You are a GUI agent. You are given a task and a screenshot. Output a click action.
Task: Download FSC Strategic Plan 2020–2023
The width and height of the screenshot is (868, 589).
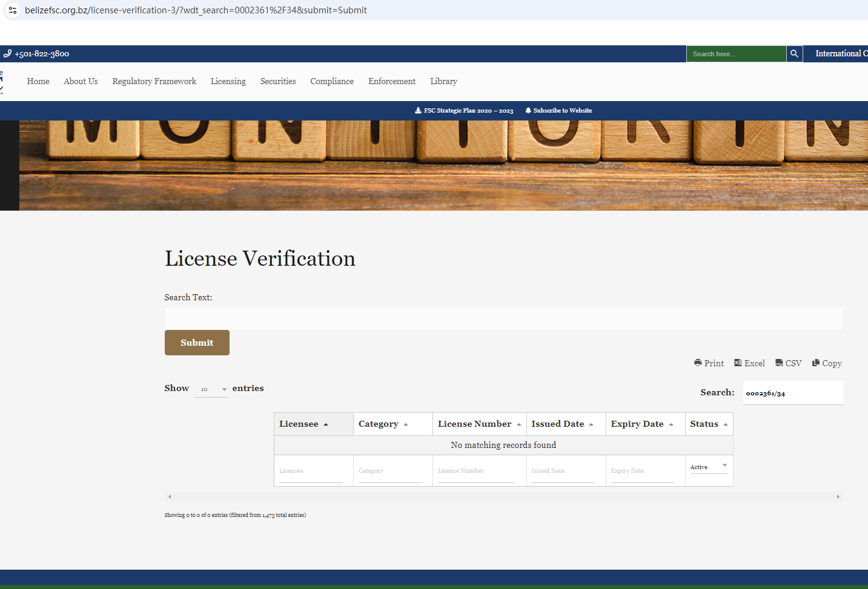[464, 111]
